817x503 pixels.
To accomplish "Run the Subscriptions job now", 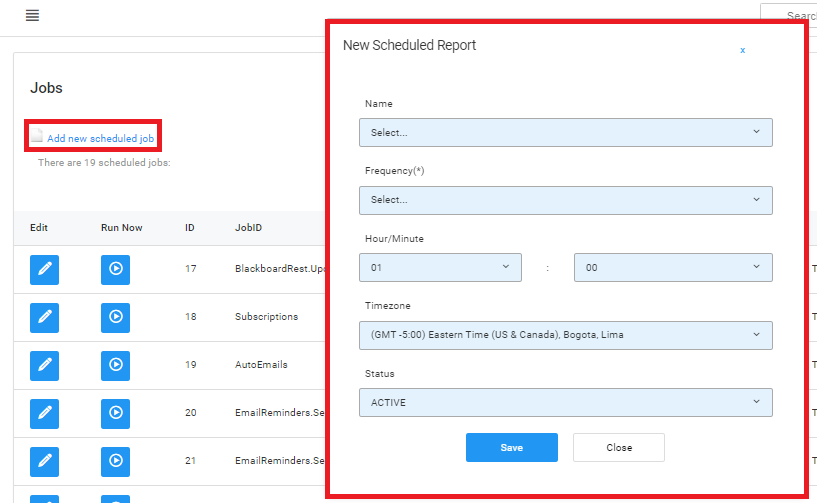I will click(x=116, y=317).
